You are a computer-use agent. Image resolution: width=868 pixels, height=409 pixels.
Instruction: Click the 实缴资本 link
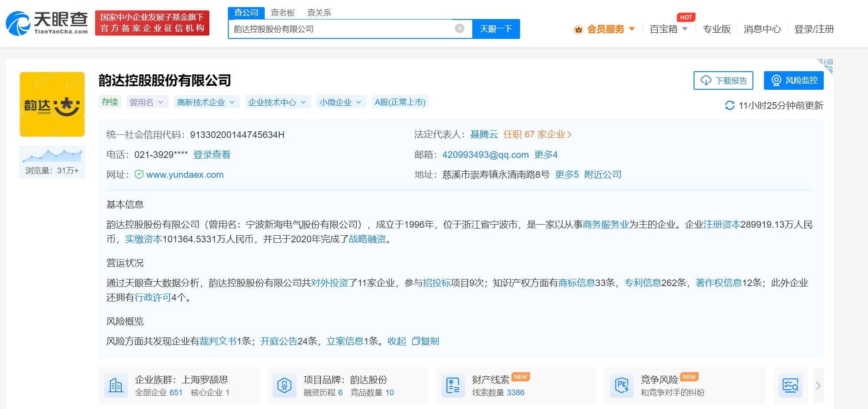(143, 239)
